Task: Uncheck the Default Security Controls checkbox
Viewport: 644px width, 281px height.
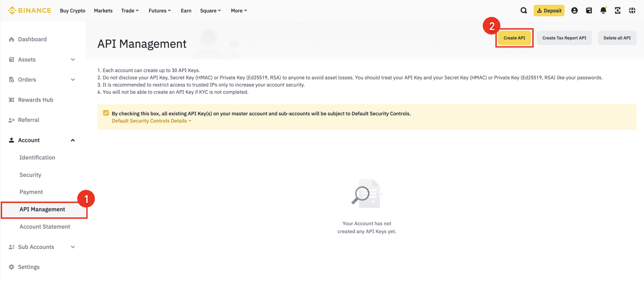Action: click(x=106, y=113)
